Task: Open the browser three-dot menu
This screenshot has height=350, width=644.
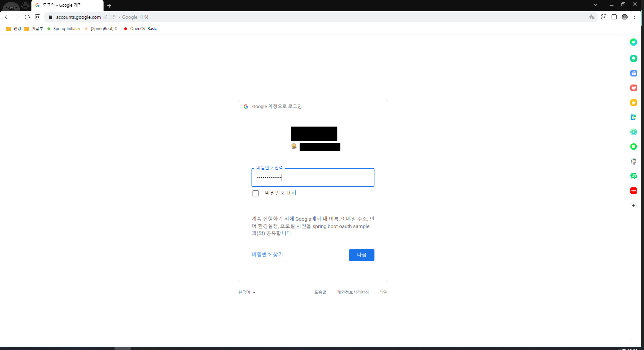Action: point(635,17)
